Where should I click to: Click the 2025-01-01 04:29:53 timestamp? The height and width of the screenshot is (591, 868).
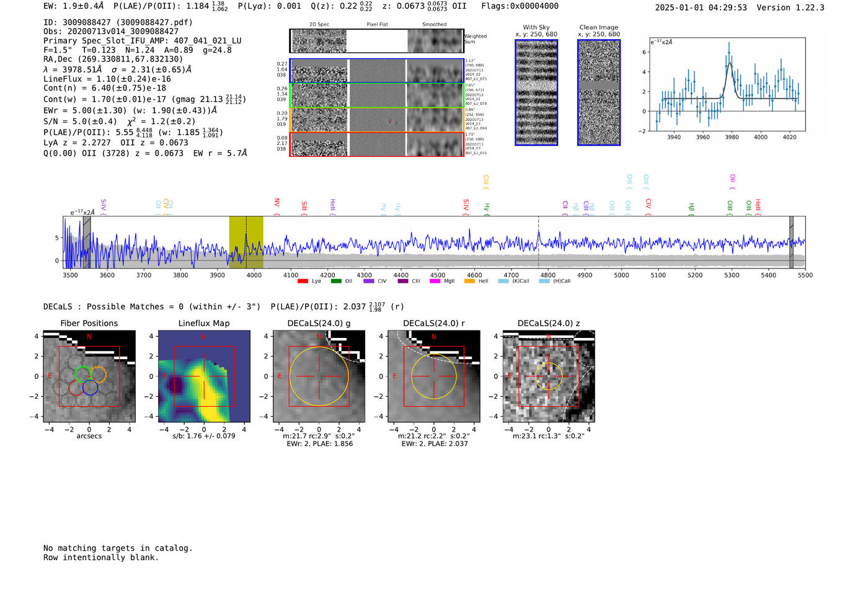[701, 7]
